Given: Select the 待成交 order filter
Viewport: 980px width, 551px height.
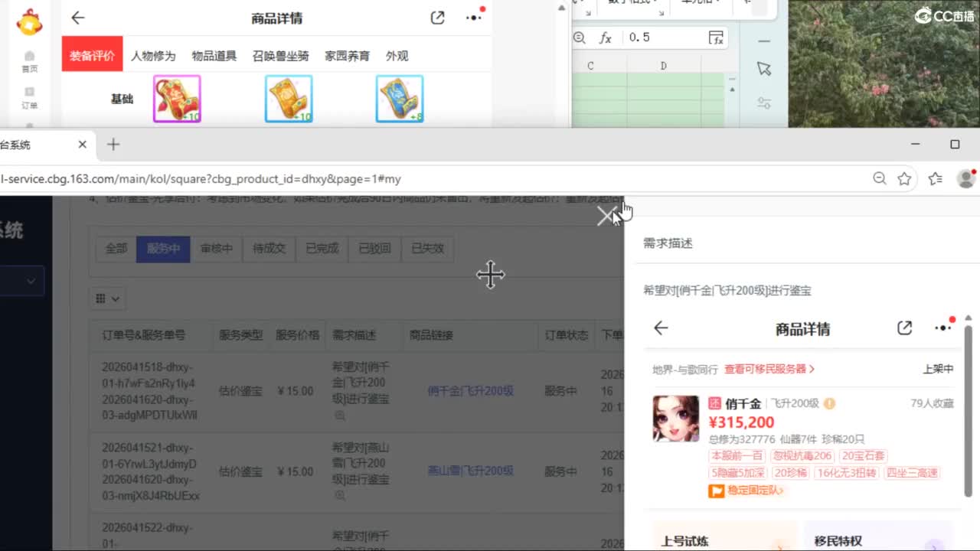Looking at the screenshot, I should click(x=269, y=249).
